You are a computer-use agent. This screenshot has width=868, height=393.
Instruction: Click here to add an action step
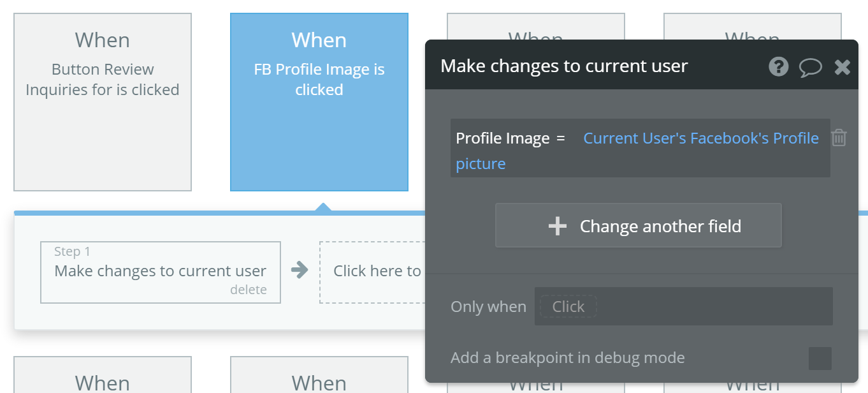coord(372,272)
